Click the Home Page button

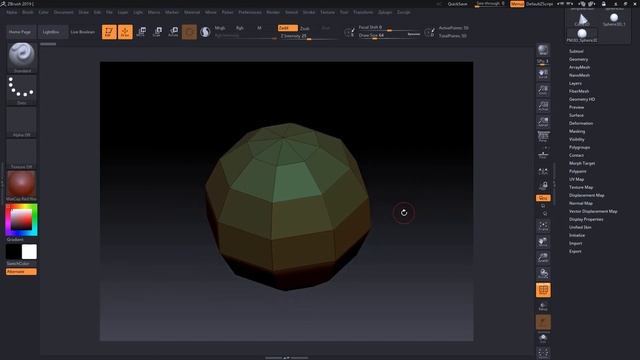click(20, 32)
